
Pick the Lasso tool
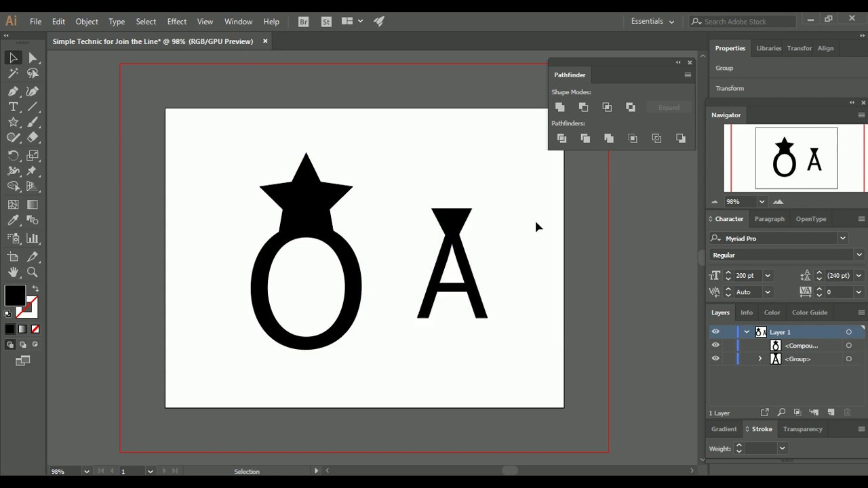(x=33, y=74)
